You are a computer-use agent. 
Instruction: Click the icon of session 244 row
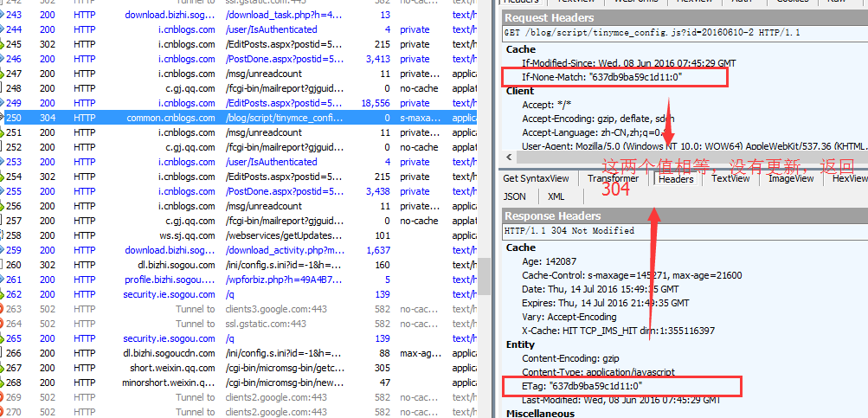3,29
